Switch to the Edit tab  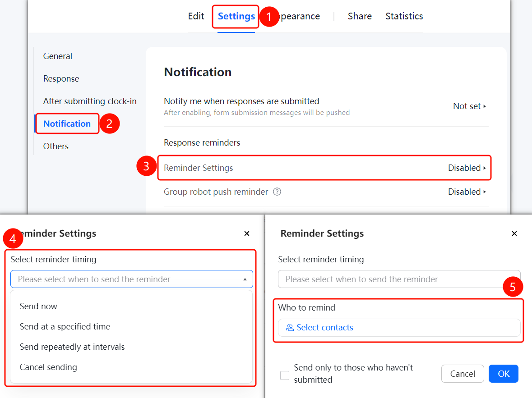(x=196, y=16)
